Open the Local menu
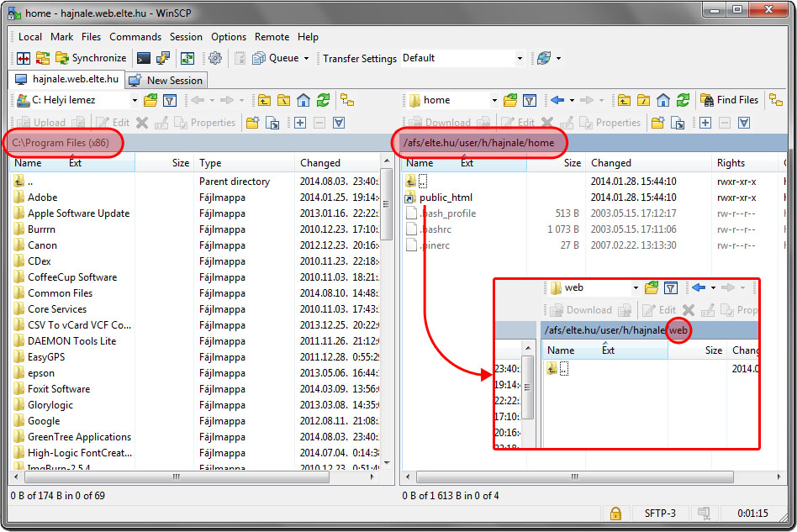The height and width of the screenshot is (532, 797). pyautogui.click(x=30, y=37)
